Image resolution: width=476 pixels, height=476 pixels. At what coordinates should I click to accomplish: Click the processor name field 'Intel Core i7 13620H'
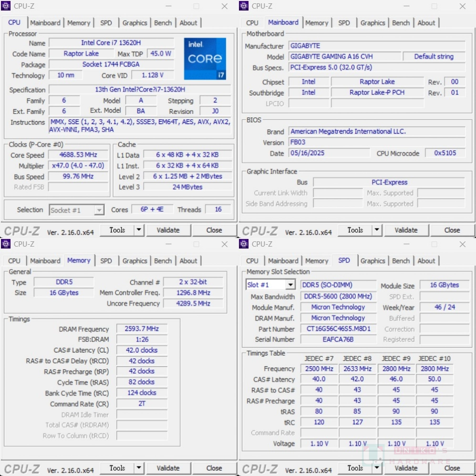tap(111, 43)
